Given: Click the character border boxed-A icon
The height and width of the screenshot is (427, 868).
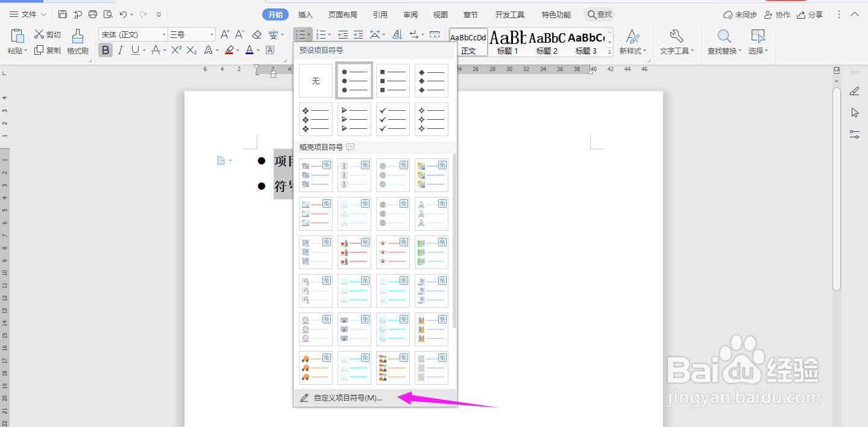Looking at the screenshot, I should pyautogui.click(x=270, y=51).
